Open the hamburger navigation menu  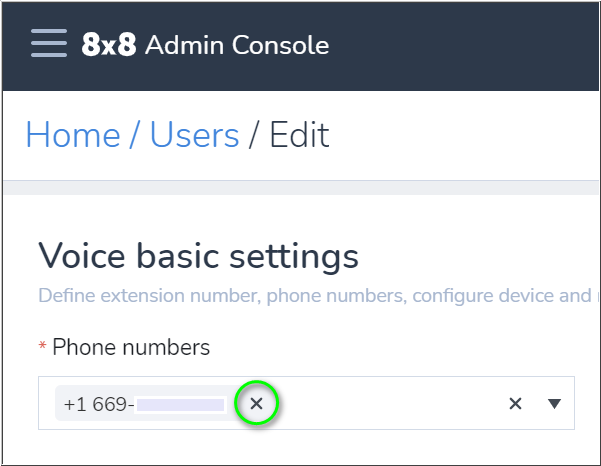(x=49, y=43)
